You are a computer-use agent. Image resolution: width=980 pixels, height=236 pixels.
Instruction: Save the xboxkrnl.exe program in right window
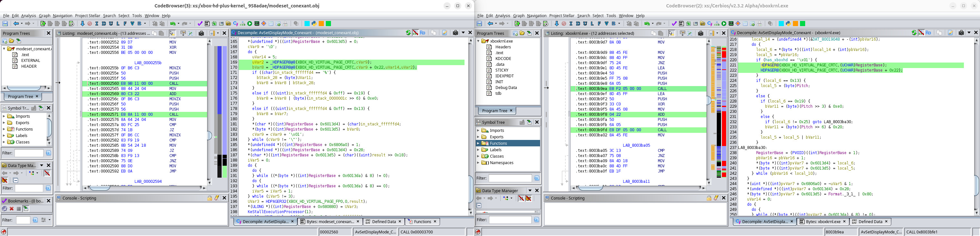479,24
